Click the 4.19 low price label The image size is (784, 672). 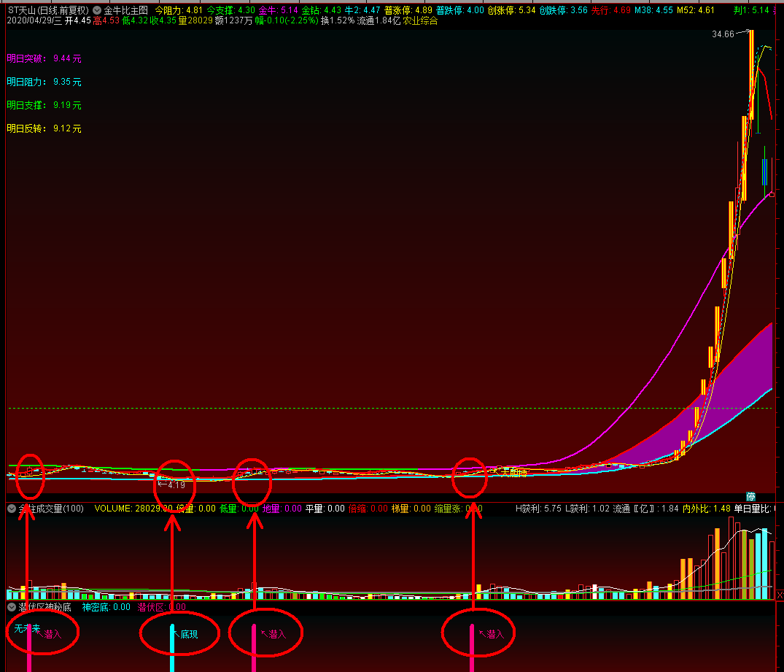(x=176, y=485)
